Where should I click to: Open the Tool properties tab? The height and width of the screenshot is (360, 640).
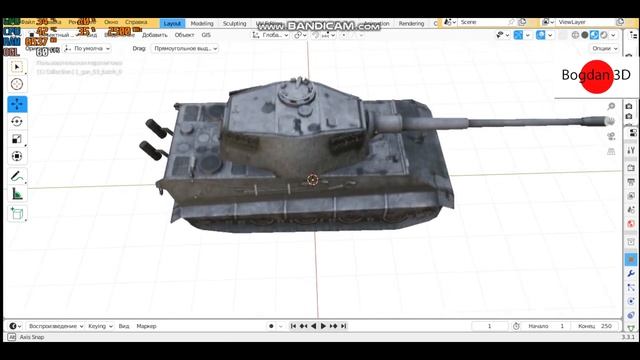tap(631, 151)
